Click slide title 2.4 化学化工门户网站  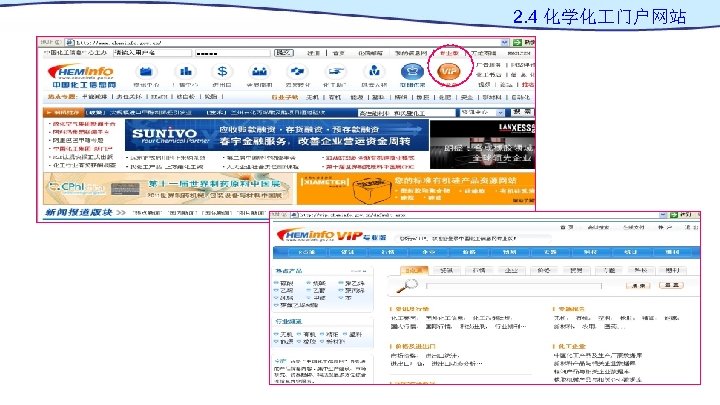point(599,17)
